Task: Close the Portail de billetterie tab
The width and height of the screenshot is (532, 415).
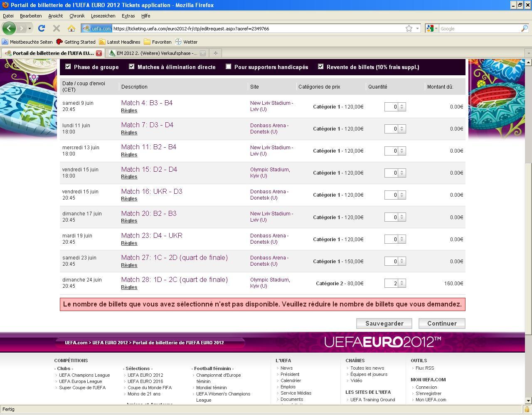Action: tap(99, 53)
